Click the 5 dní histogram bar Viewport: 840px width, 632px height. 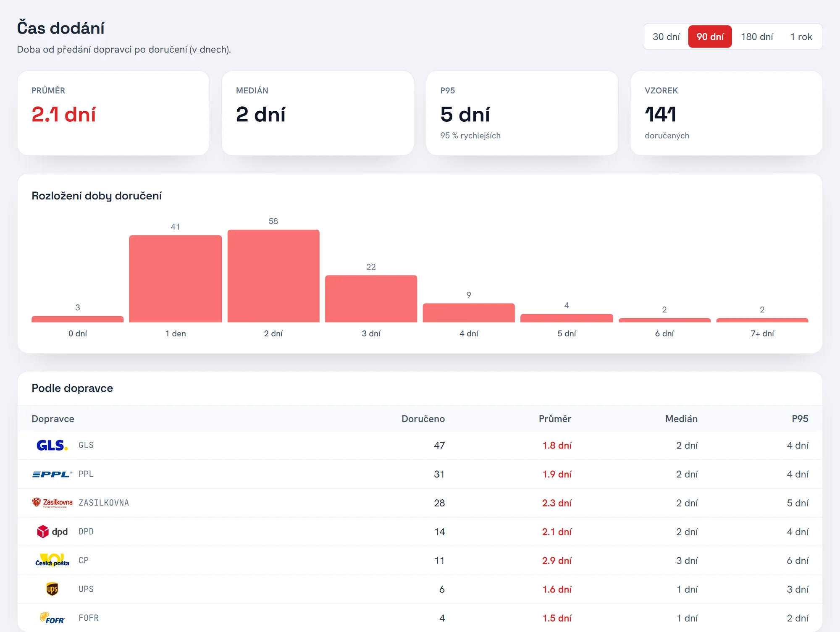(x=567, y=318)
